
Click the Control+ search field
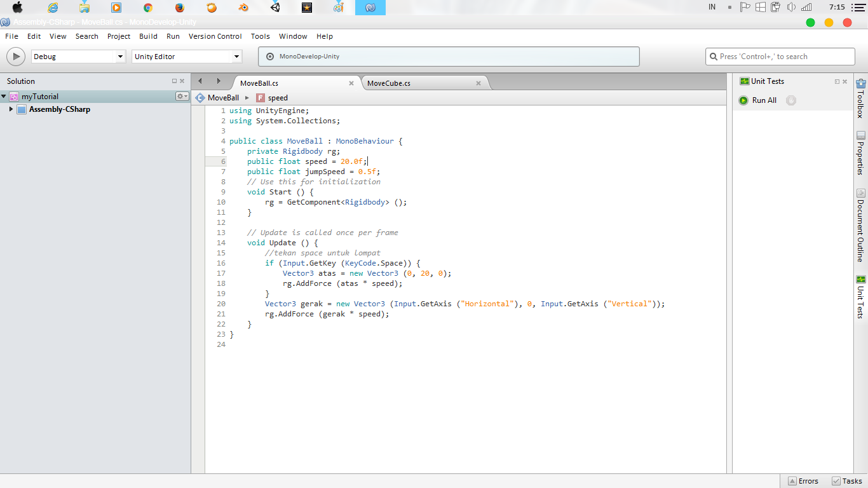coord(780,56)
